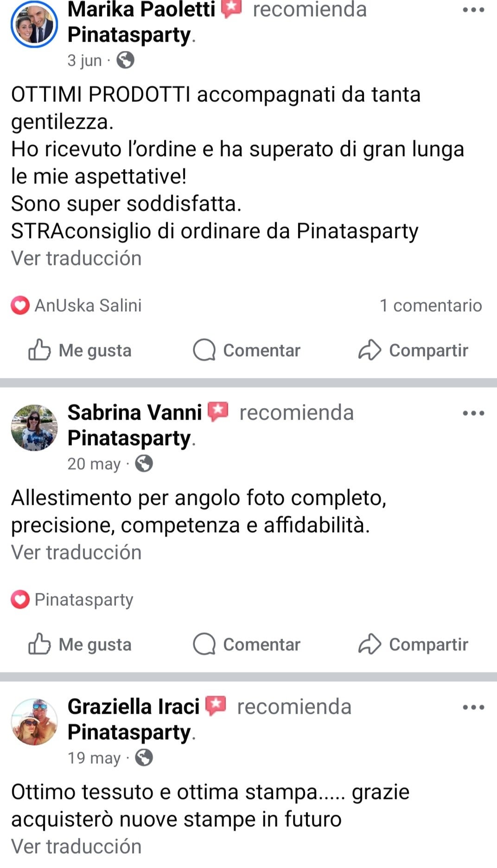Open Graziella Iraci's profile picture

point(34,722)
